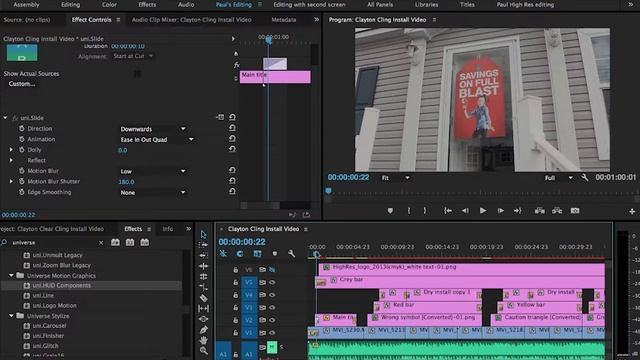Go to In point
The image size is (640, 360).
tap(448, 211)
